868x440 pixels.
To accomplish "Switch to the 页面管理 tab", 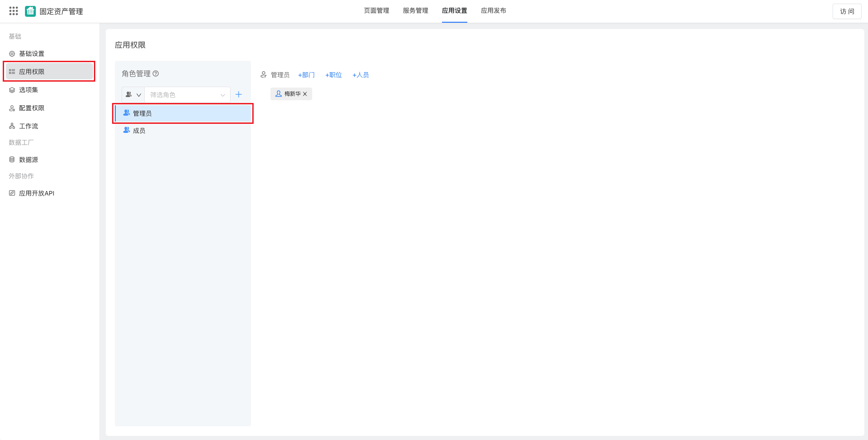I will [376, 10].
